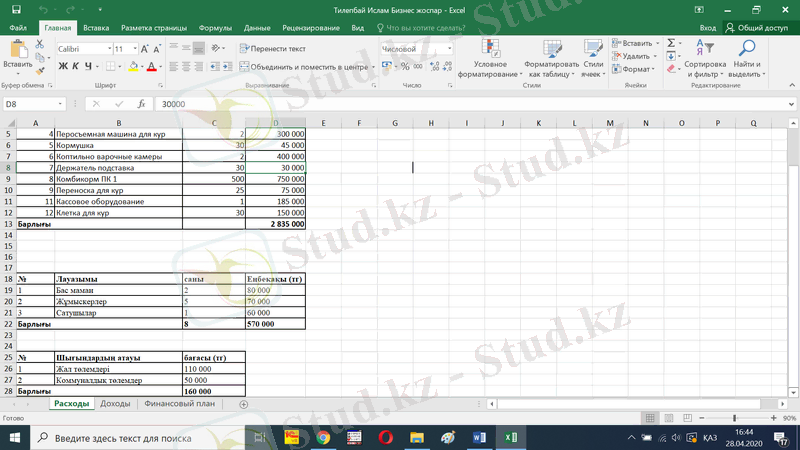Click the zoom slider handle
Image resolution: width=800 pixels, height=450 pixels.
pyautogui.click(x=735, y=418)
